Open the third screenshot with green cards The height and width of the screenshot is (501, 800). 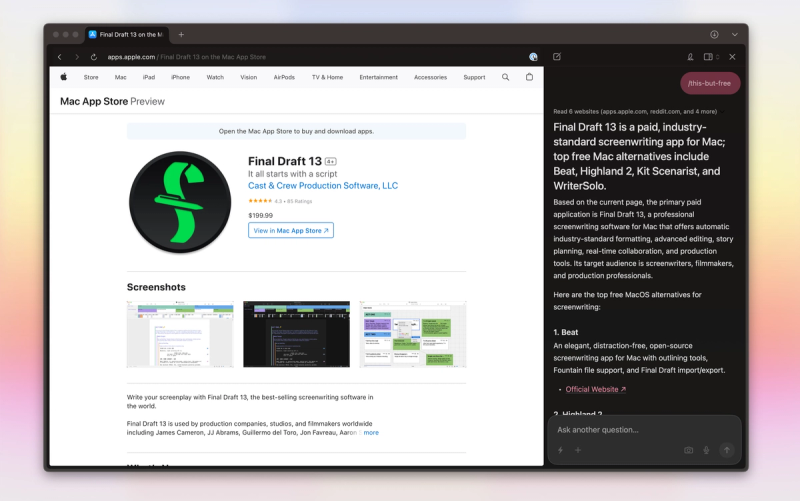coord(413,334)
